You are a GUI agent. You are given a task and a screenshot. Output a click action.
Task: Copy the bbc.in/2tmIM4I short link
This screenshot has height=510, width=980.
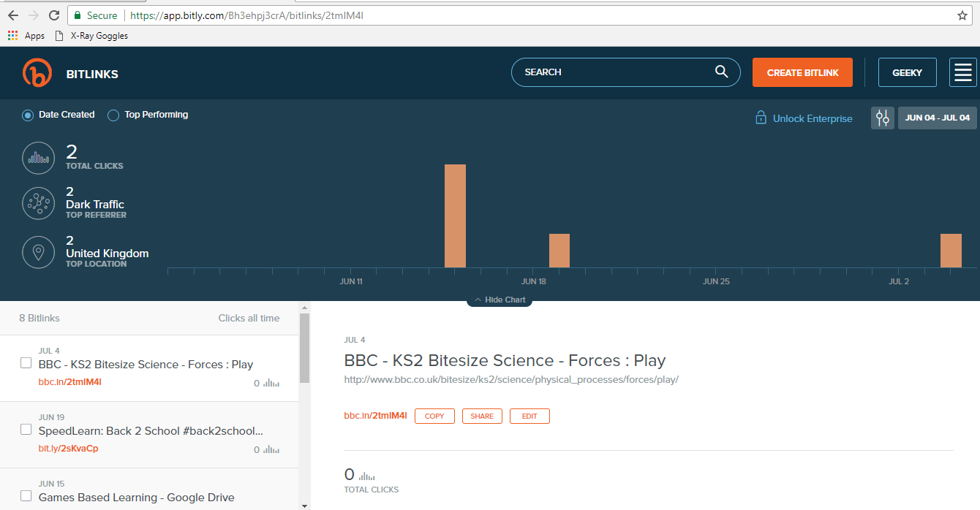click(x=434, y=416)
